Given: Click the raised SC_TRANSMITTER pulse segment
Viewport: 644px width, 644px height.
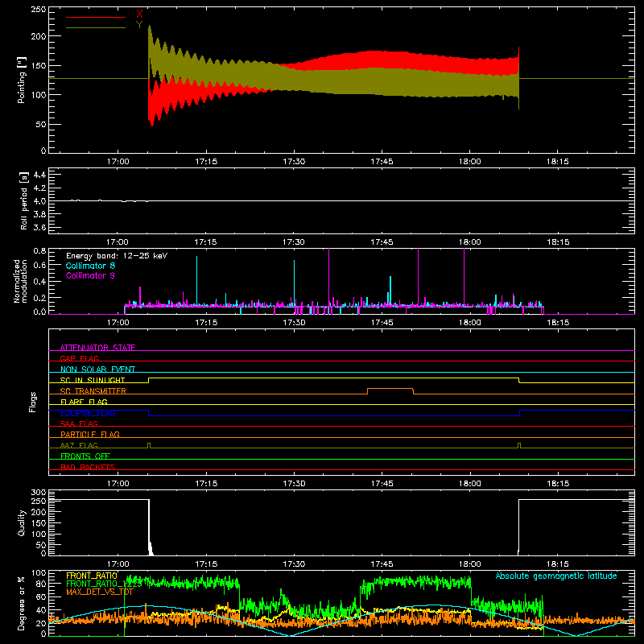Looking at the screenshot, I should 390,389.
